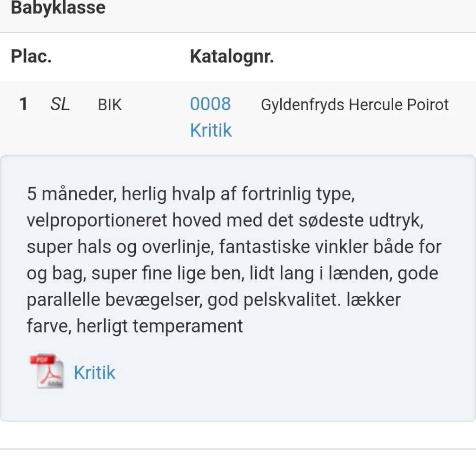Screen dimensions: 476x465
Task: Collapse critique via Kritik link under 0008
Action: click(x=211, y=130)
